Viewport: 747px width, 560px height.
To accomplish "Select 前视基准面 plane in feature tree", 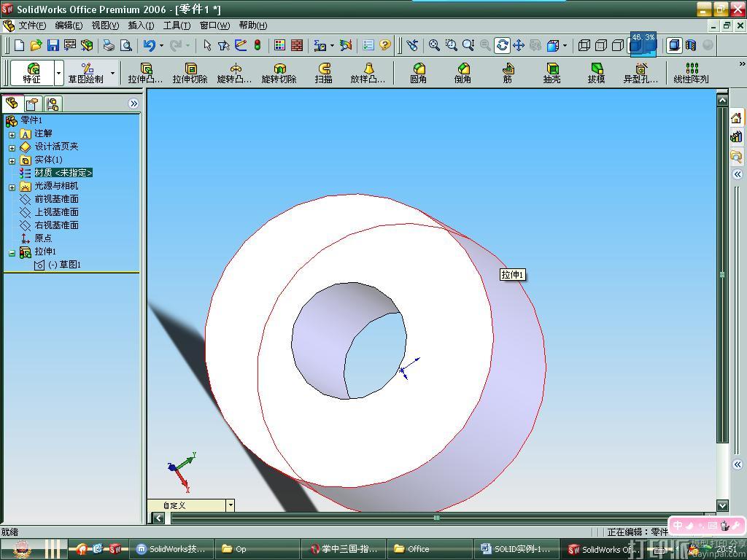I will click(56, 199).
